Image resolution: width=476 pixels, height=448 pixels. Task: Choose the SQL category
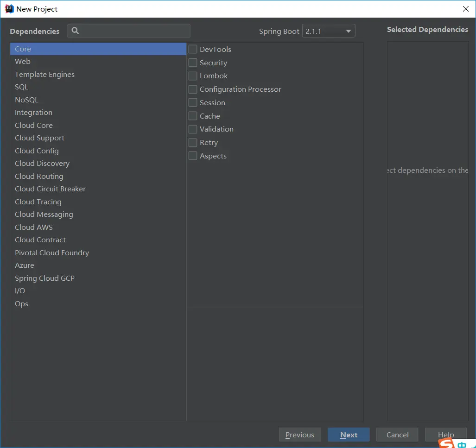pyautogui.click(x=98, y=87)
